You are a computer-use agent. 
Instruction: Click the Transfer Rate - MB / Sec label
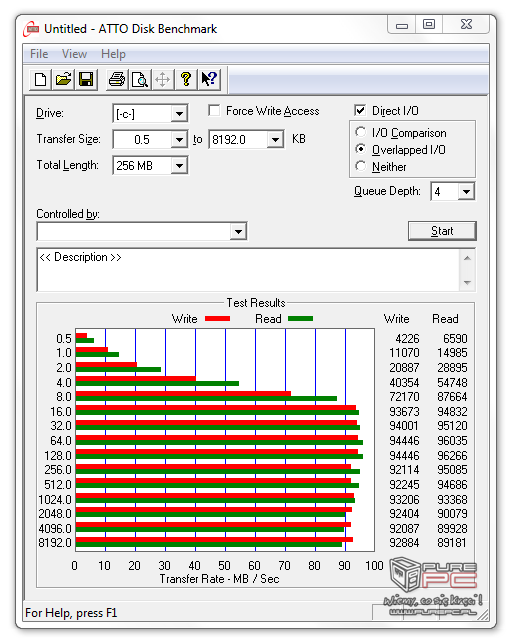coord(219,579)
